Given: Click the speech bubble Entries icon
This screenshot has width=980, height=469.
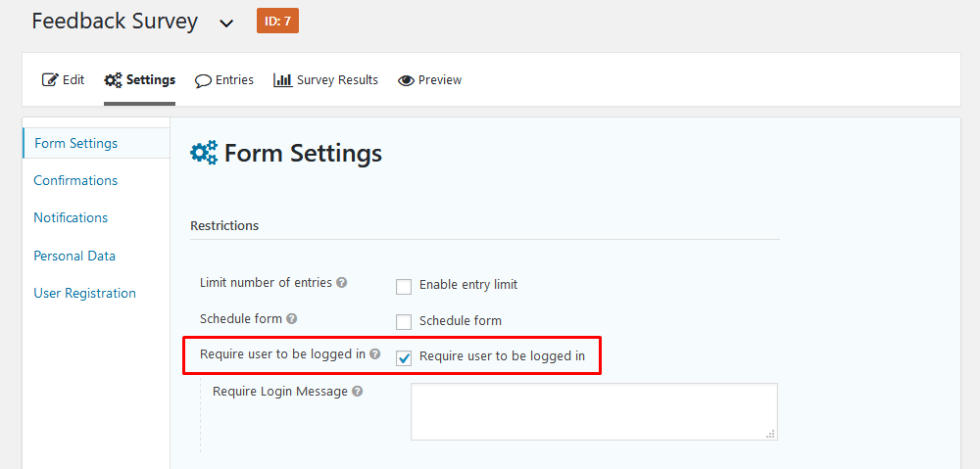Looking at the screenshot, I should pos(203,80).
